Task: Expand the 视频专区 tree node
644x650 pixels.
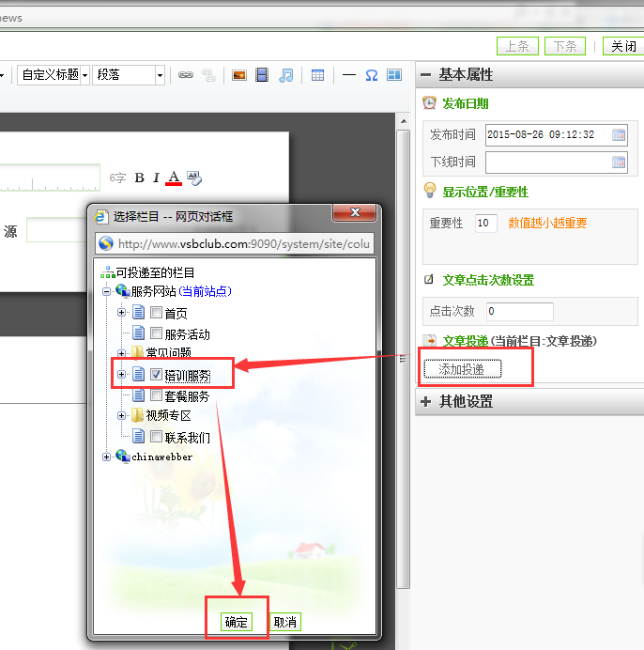Action: [121, 415]
